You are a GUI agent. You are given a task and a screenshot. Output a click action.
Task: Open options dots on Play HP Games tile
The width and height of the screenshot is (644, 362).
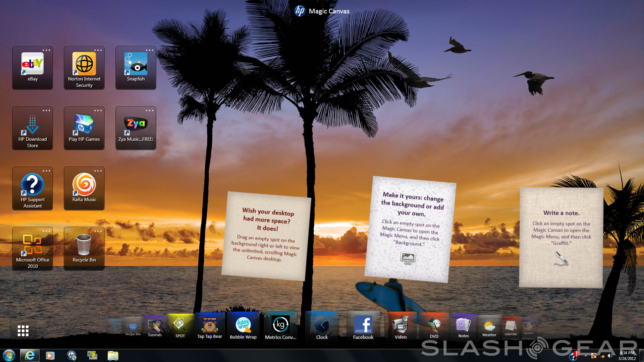(98, 111)
